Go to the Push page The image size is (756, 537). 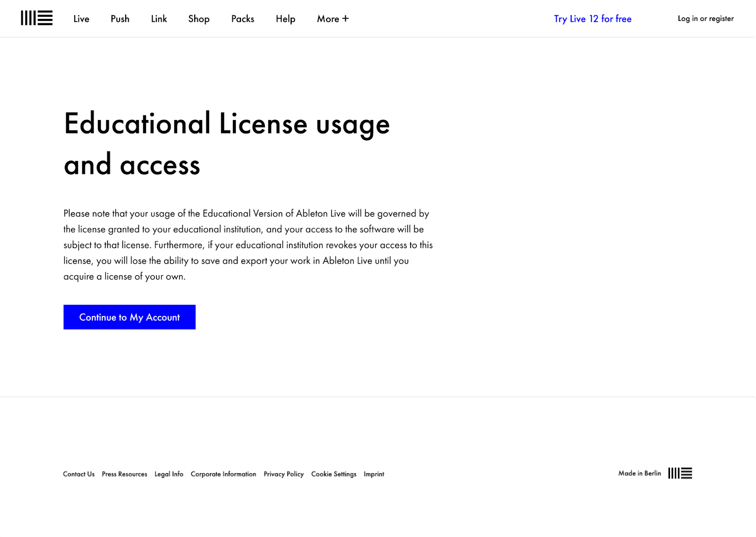[x=120, y=19]
